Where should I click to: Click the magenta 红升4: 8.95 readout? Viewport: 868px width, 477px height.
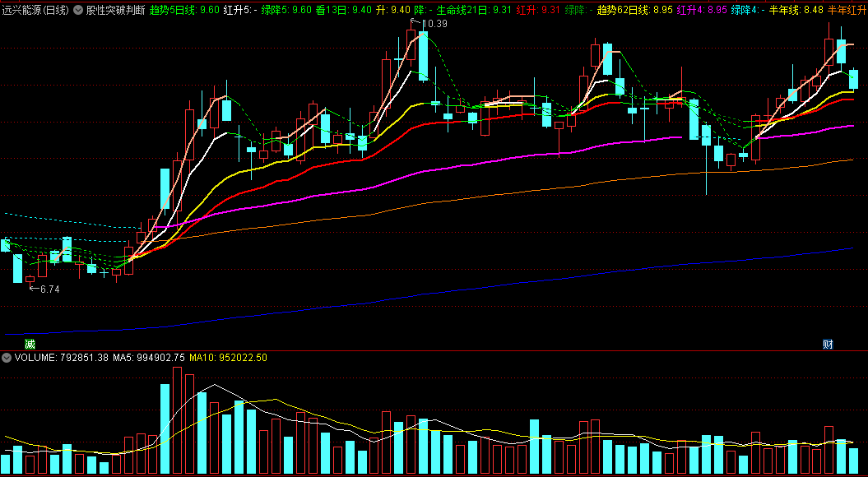tap(702, 10)
